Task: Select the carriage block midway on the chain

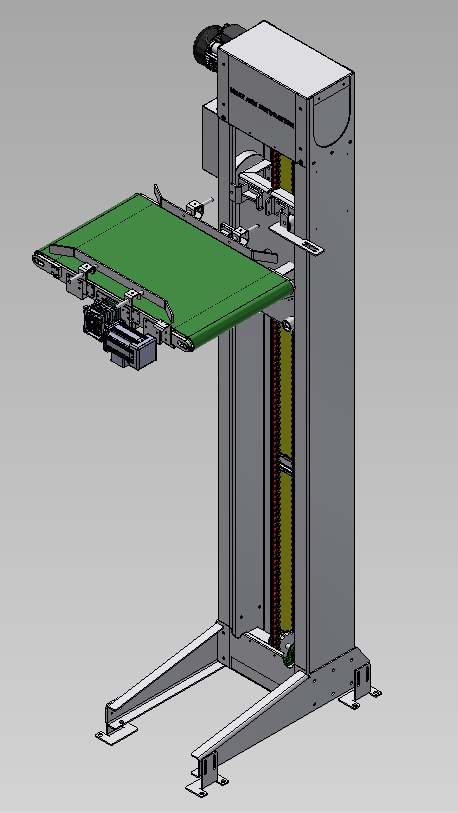Action: point(285,462)
